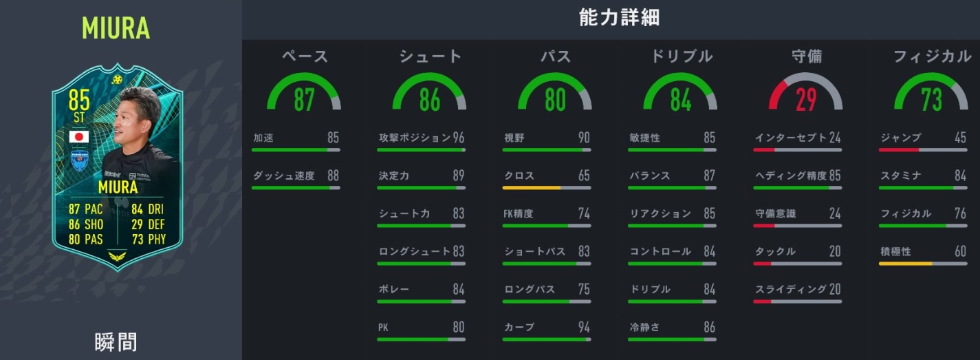Select the 瞬間 label below the card
980x360 pixels.
(x=116, y=341)
